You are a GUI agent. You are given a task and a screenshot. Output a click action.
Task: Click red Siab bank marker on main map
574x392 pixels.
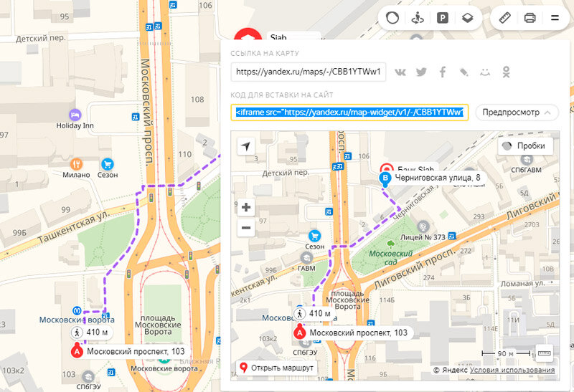[248, 34]
